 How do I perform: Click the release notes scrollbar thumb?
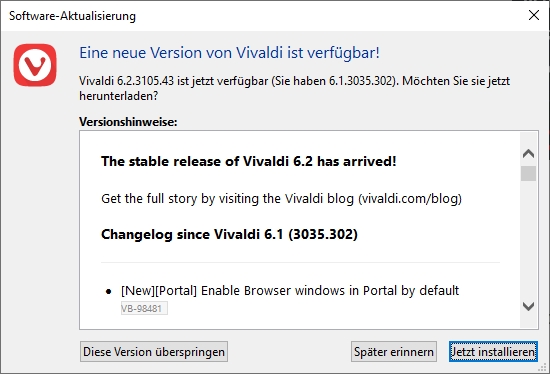[528, 173]
